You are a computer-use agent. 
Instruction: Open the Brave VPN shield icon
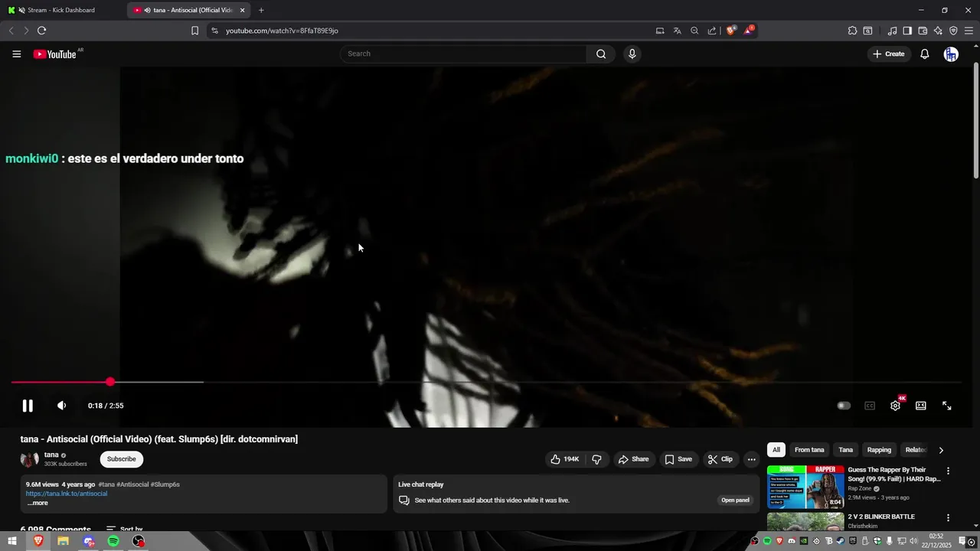953,31
